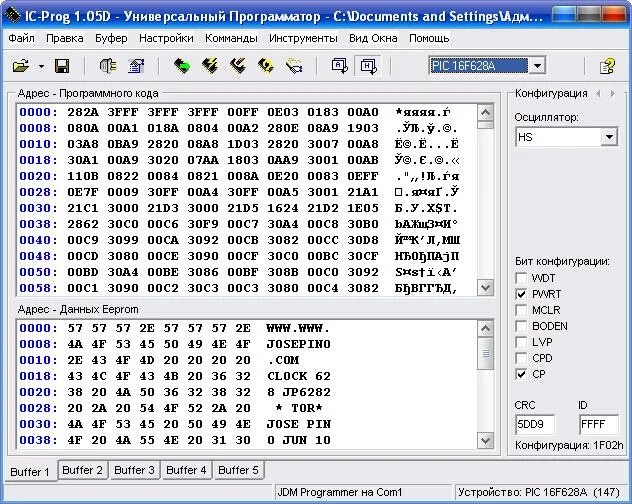This screenshot has height=504, width=632.
Task: Open a file with the folder icon
Action: (x=21, y=66)
